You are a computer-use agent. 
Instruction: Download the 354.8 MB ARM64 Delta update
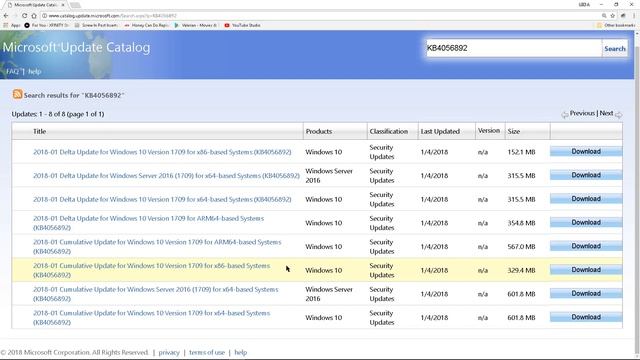click(586, 222)
